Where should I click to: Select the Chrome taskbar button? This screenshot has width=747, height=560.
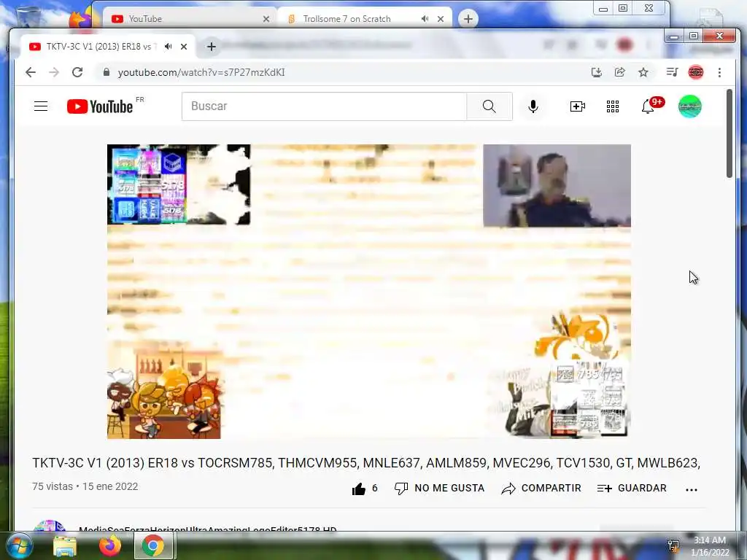coord(153,545)
